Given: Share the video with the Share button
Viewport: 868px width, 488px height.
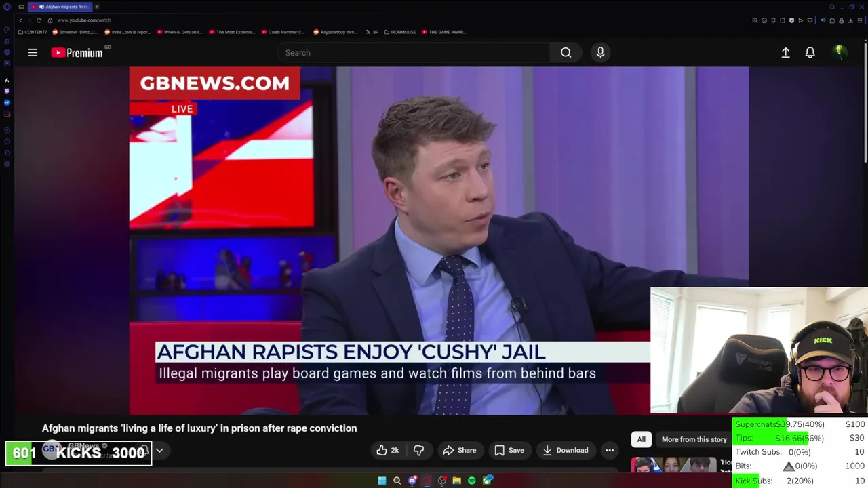Looking at the screenshot, I should 459,450.
